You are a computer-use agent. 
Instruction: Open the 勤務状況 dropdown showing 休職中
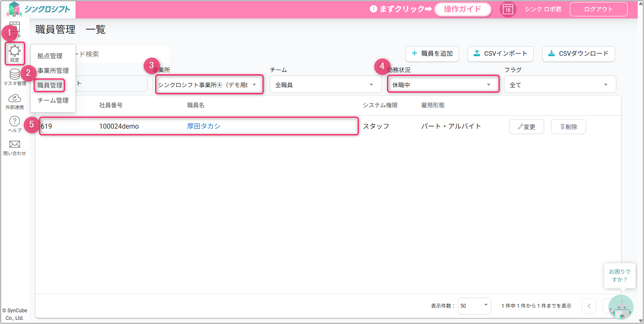443,85
